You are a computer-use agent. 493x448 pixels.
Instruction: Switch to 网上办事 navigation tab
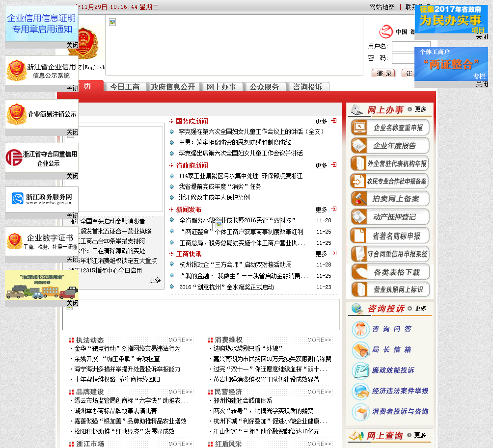(221, 87)
